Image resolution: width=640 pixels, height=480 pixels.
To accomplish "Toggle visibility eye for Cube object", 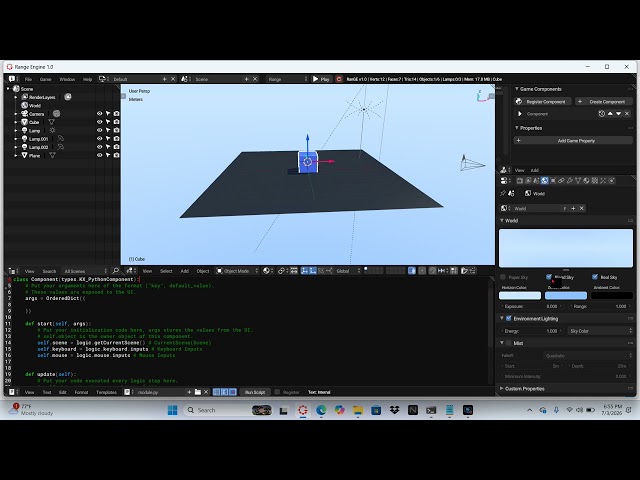I will (99, 122).
